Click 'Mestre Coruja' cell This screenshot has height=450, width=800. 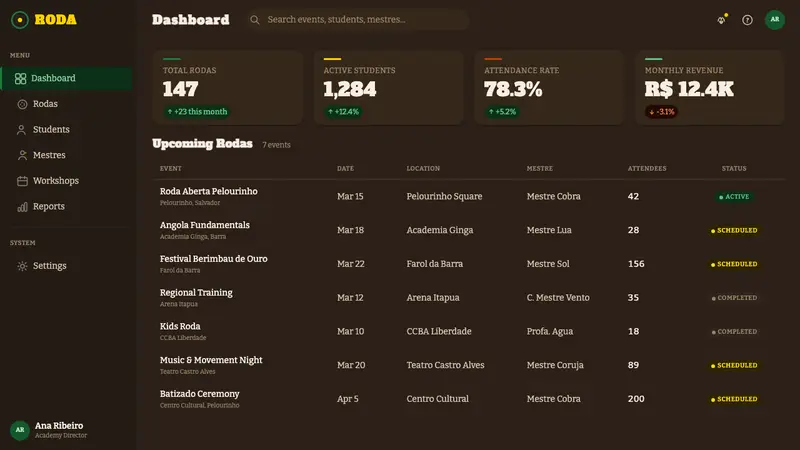pos(555,365)
